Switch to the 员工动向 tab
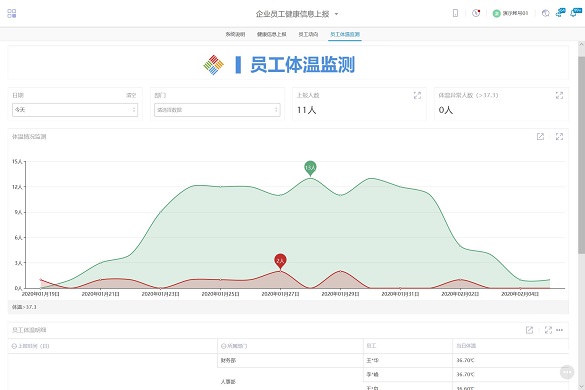Image resolution: width=585 pixels, height=390 pixels. click(x=308, y=34)
